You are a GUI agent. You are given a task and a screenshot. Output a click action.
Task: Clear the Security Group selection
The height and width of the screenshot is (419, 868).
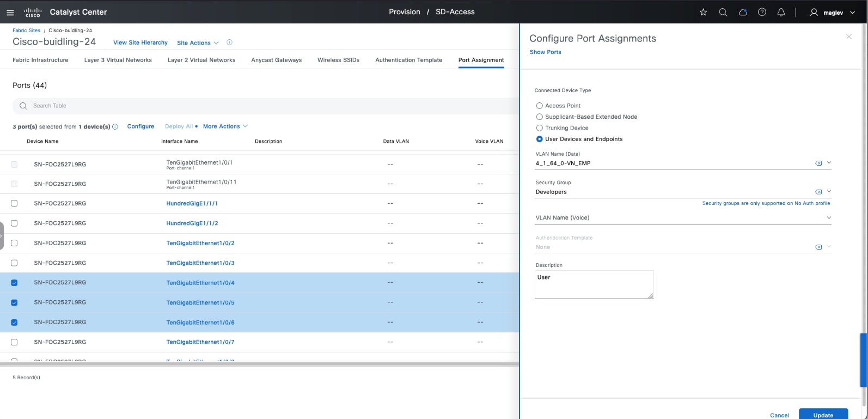818,192
